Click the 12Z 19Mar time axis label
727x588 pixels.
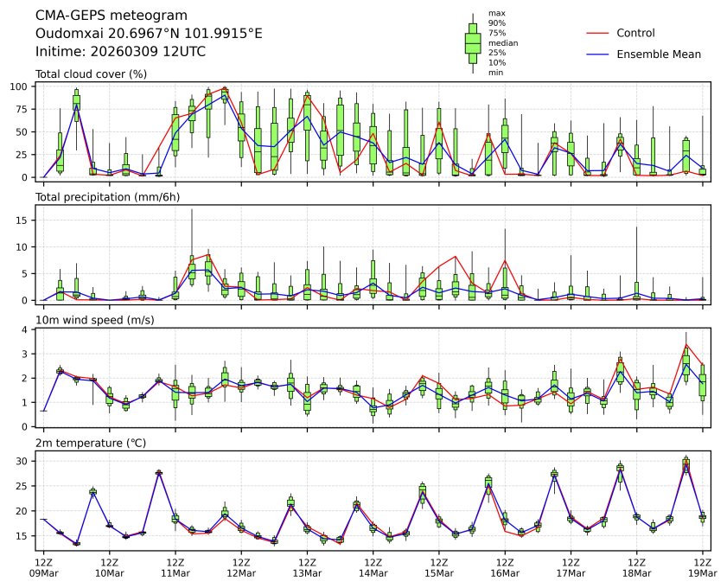point(702,566)
